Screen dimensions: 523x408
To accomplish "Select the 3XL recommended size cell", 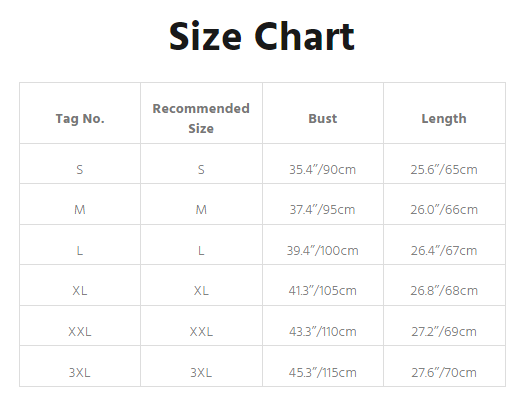I will coord(201,373).
